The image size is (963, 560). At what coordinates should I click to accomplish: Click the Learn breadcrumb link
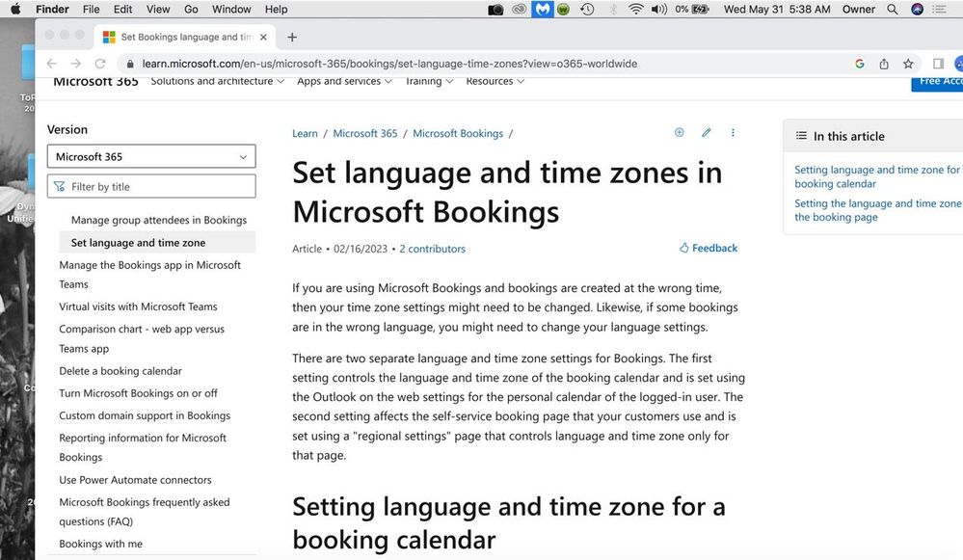click(305, 133)
